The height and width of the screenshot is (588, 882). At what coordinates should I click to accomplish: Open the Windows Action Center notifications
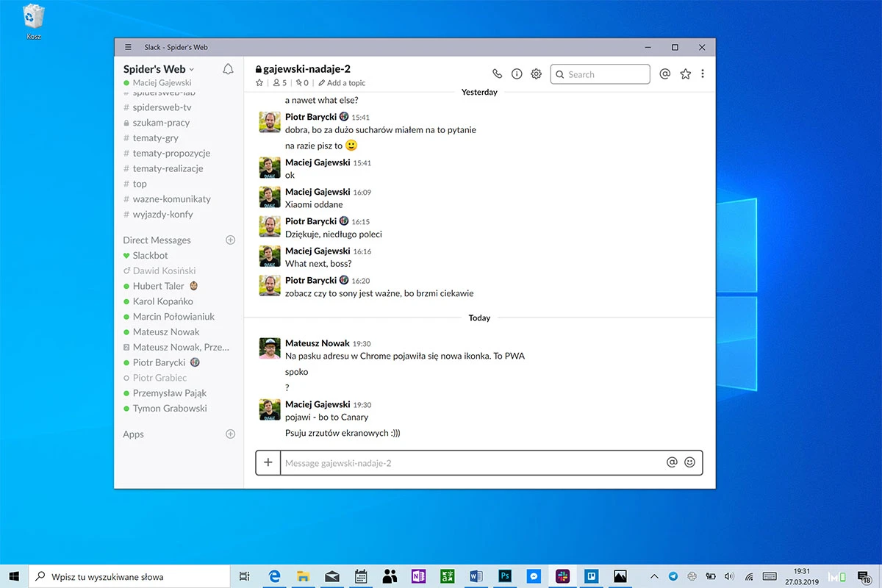(865, 576)
